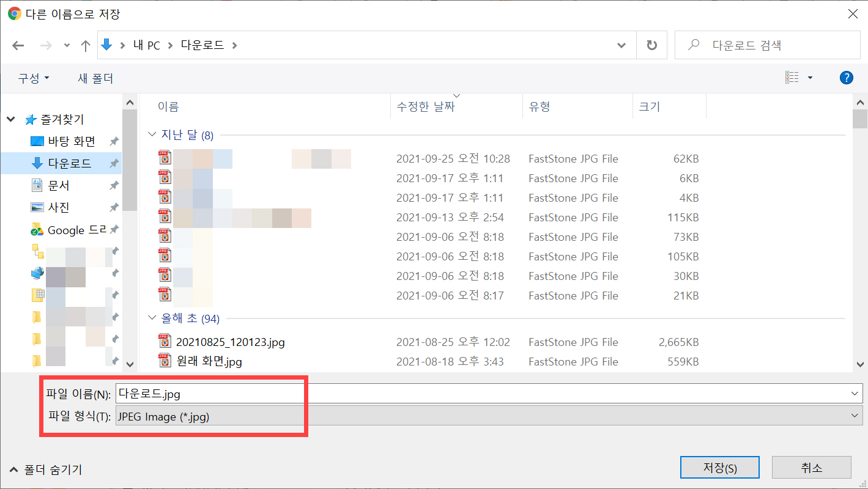The height and width of the screenshot is (489, 868).
Task: Open 사진 in the sidebar
Action: point(59,207)
